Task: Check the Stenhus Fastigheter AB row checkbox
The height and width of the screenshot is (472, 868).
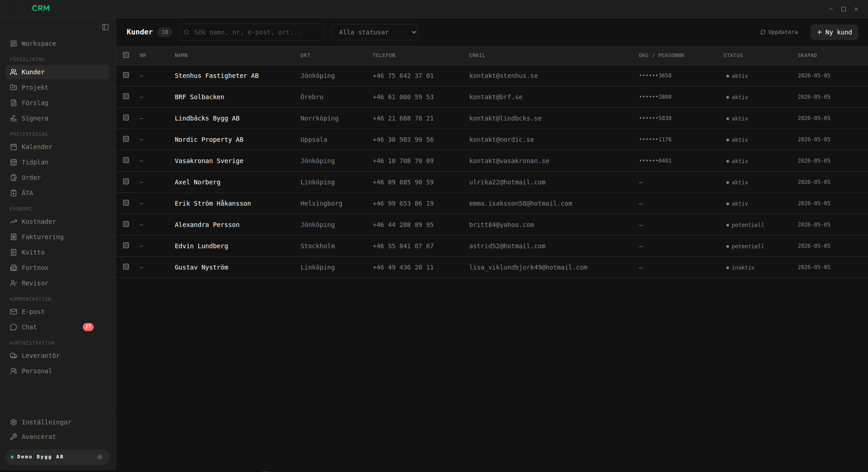Action: click(126, 75)
